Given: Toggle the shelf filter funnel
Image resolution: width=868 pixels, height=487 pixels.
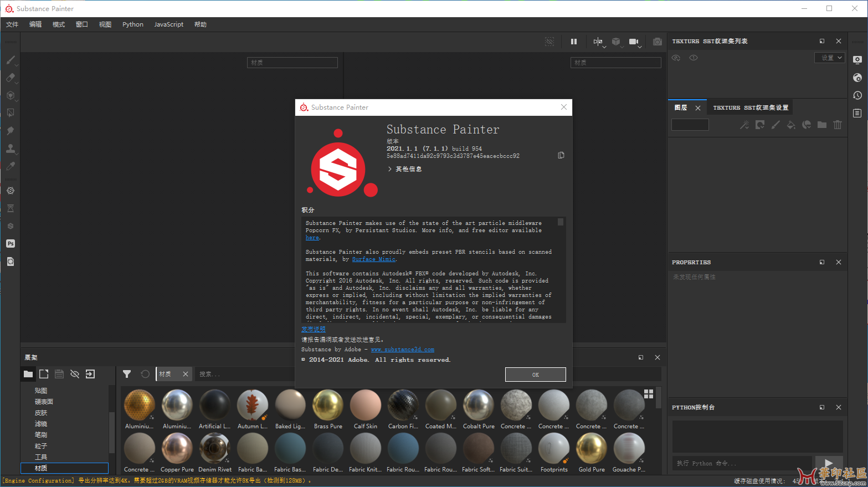Looking at the screenshot, I should pos(127,374).
